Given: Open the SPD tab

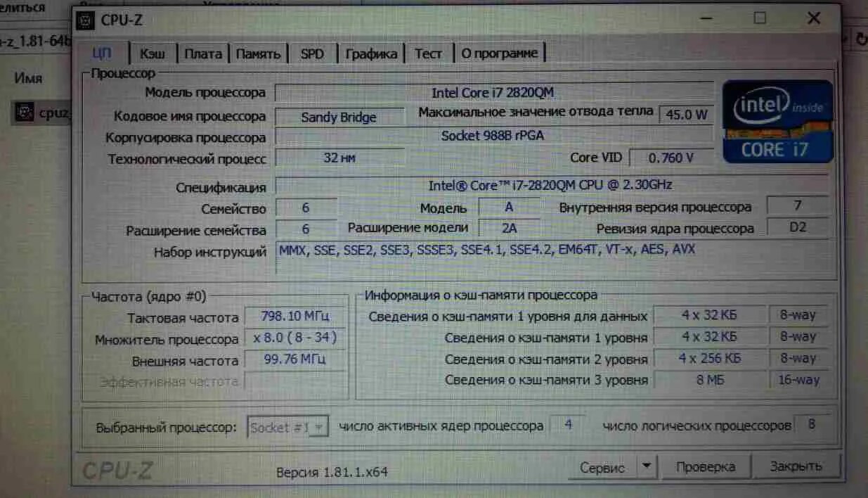Looking at the screenshot, I should pyautogui.click(x=311, y=52).
